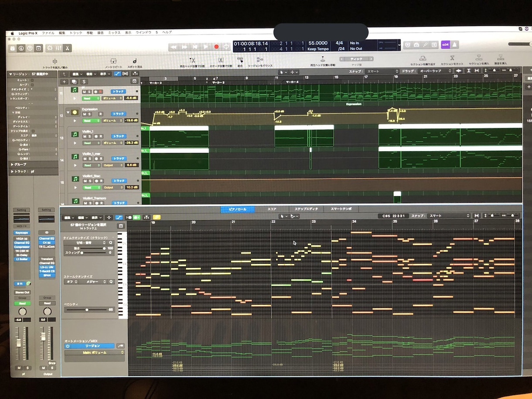Switch to the ステップエディタ tab
Screen dimensions: 532x399
pyautogui.click(x=306, y=209)
